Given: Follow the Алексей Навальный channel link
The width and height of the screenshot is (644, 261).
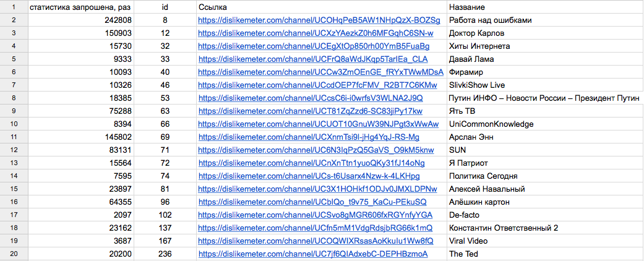Looking at the screenshot, I should coord(317,189).
